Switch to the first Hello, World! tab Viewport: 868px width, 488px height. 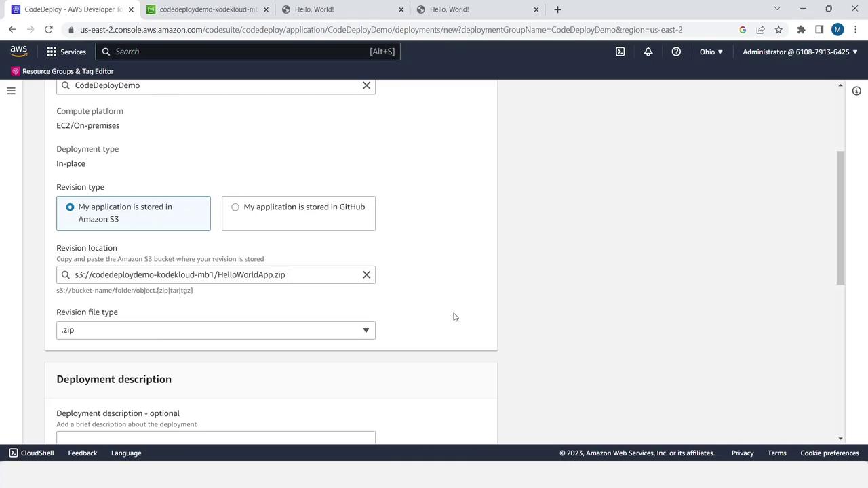342,9
